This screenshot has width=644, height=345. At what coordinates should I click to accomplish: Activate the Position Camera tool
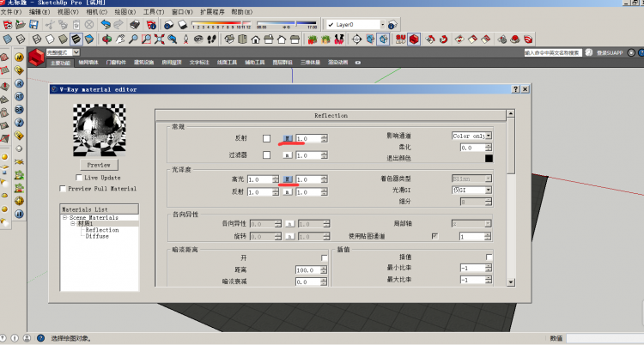185,39
